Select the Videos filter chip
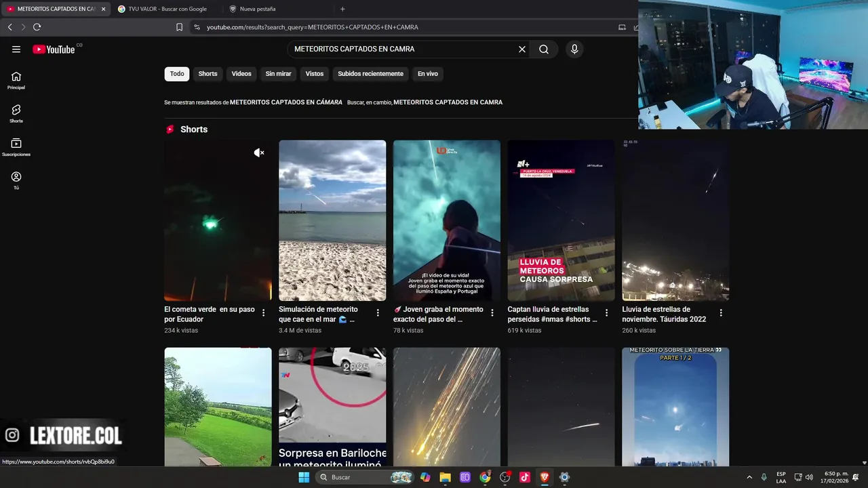The image size is (868, 488). 241,74
